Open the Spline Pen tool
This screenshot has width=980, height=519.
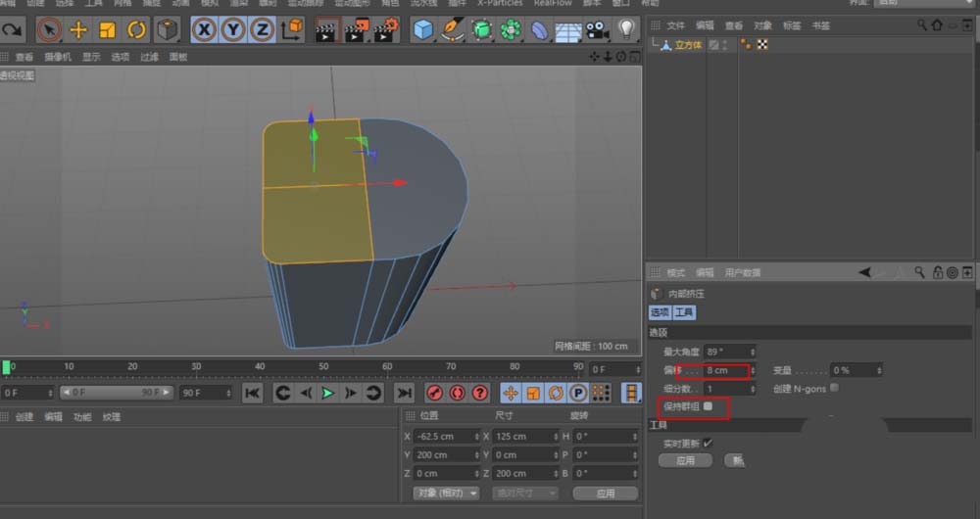click(x=452, y=30)
